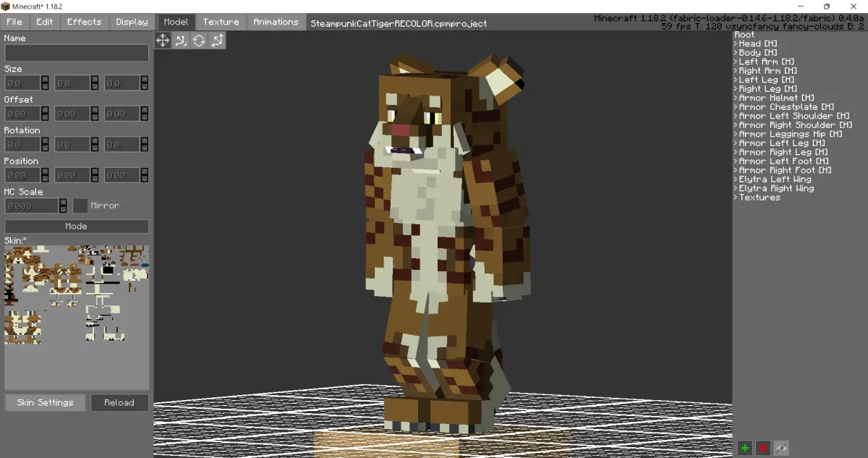Click the first Size input field
868x458 pixels.
coord(22,83)
